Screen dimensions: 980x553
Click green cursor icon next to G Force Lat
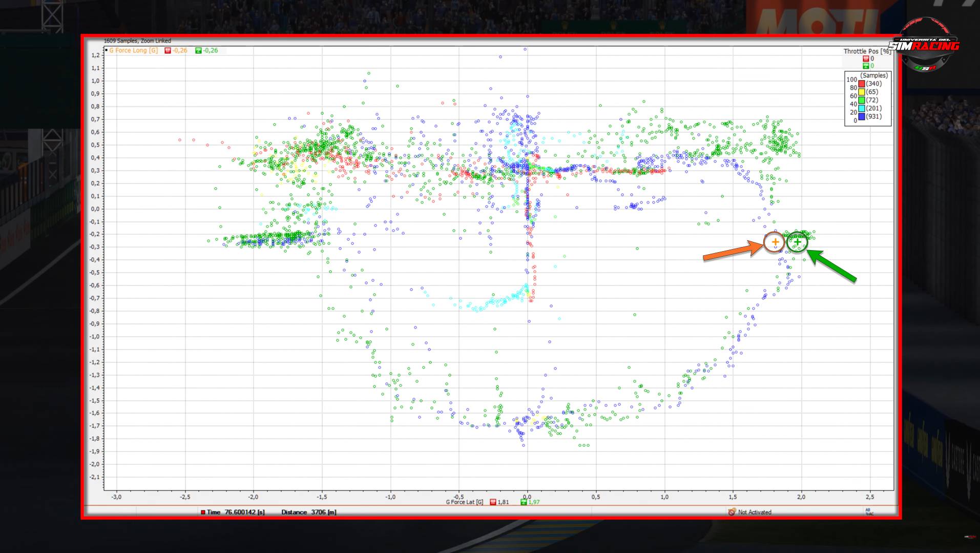[524, 502]
